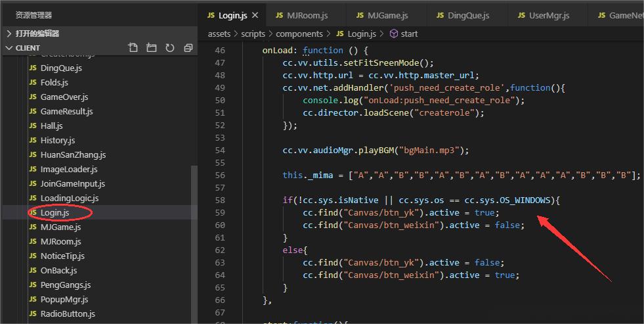Open Folds.js in the file tree
The height and width of the screenshot is (324, 644).
coord(54,82)
